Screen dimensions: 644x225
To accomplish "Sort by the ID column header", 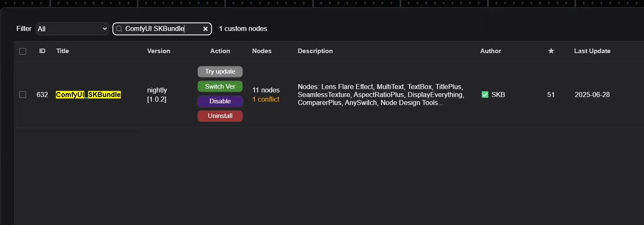I will 42,51.
